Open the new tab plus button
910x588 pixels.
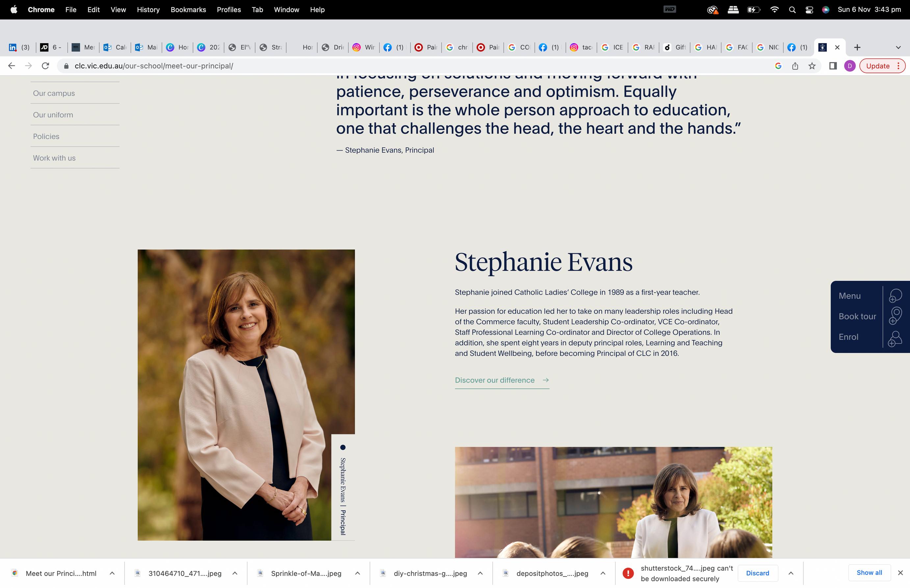pyautogui.click(x=857, y=47)
